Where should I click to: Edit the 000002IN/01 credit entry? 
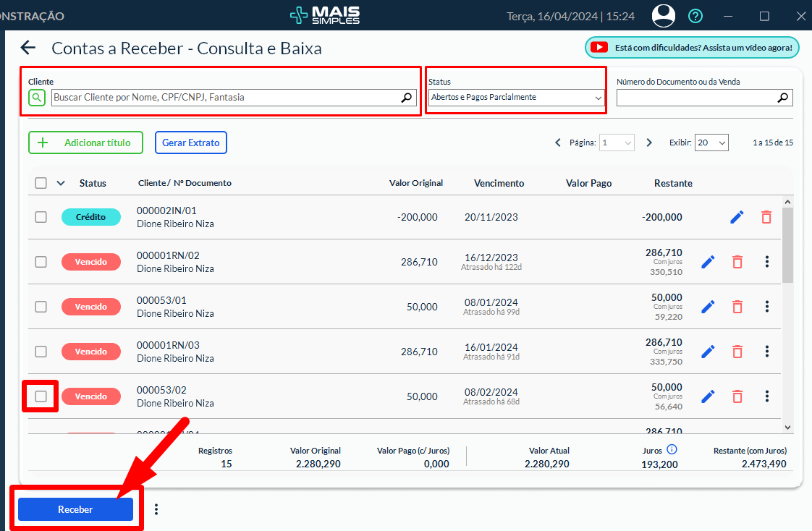click(737, 217)
